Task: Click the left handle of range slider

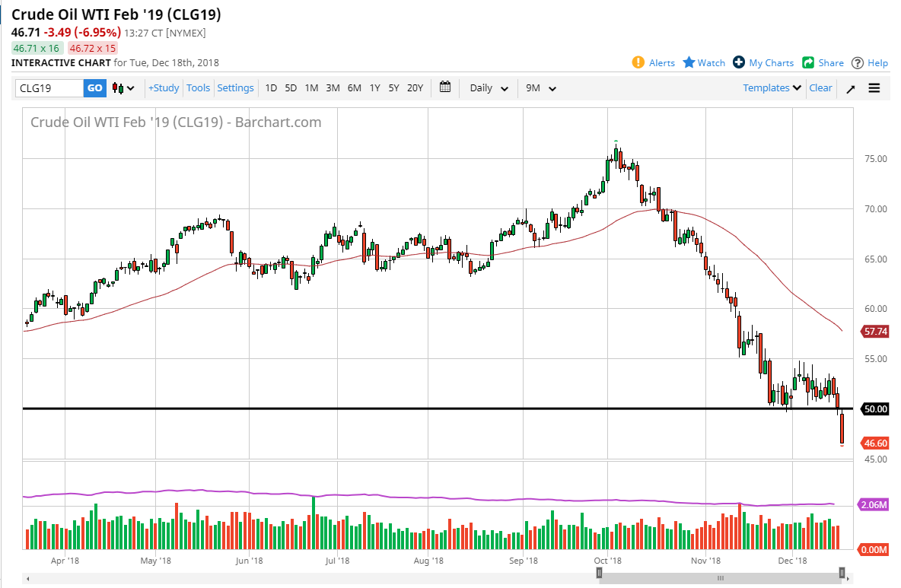Action: 600,572
